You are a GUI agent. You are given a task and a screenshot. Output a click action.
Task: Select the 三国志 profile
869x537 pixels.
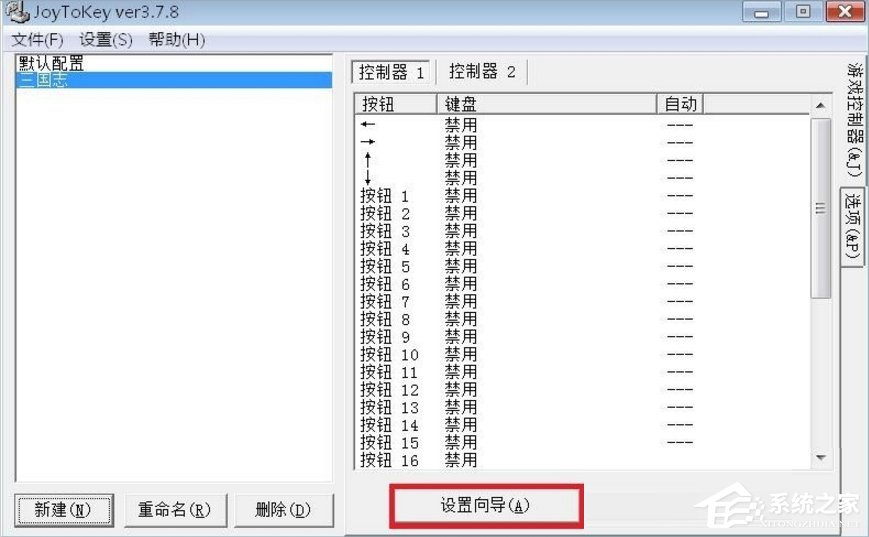pyautogui.click(x=173, y=80)
